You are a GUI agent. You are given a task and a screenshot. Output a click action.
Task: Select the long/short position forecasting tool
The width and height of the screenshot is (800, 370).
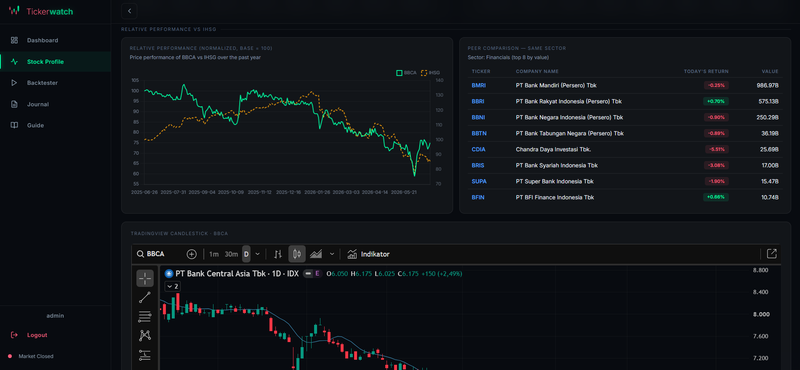click(x=145, y=355)
